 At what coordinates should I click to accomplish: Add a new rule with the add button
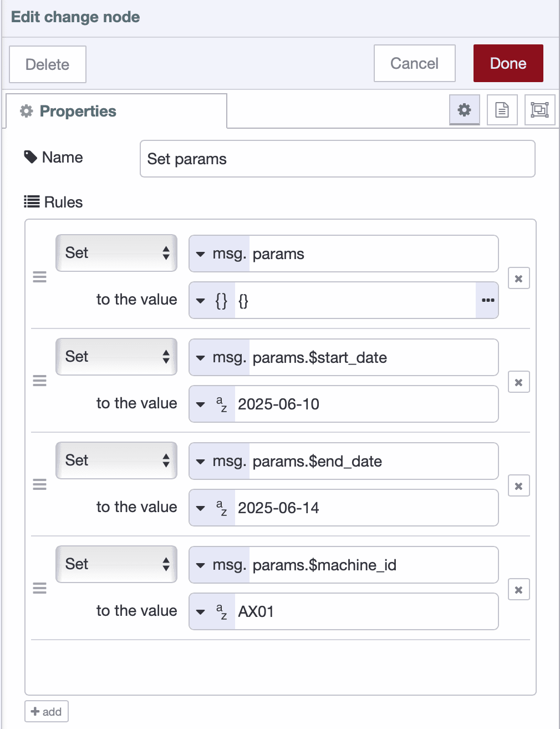pos(46,711)
